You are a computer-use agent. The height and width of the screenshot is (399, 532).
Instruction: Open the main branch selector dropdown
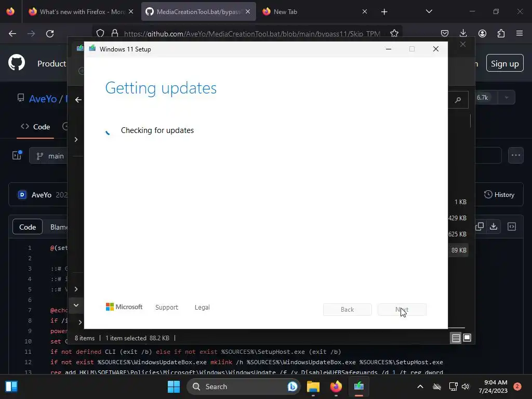click(x=49, y=156)
